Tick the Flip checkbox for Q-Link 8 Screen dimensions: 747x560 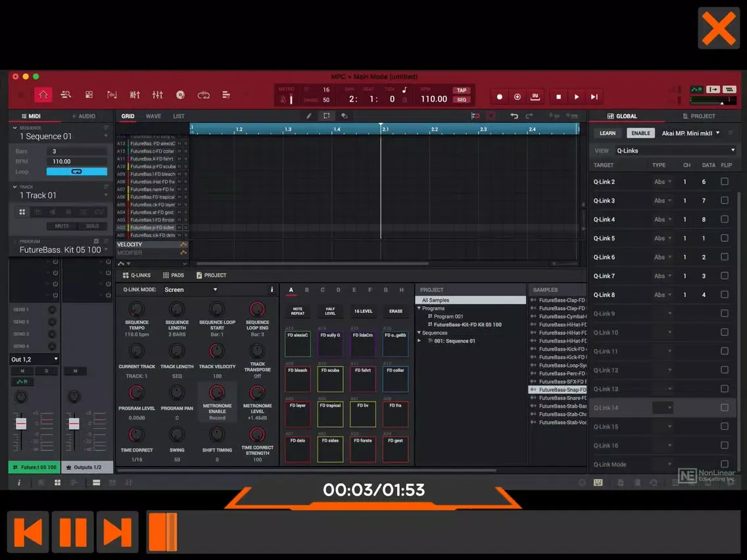click(x=725, y=294)
